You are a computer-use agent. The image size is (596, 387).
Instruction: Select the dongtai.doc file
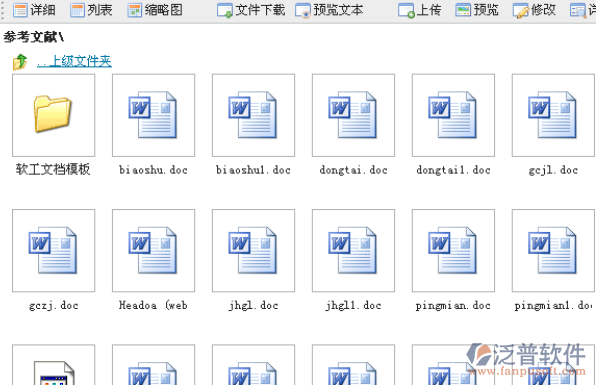353,115
